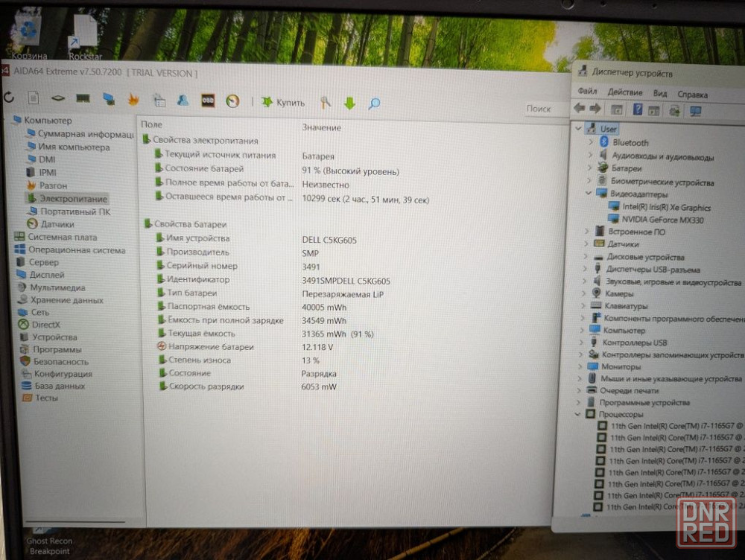
Task: Open the Файл menu in Диспетчер устройств
Action: point(587,91)
